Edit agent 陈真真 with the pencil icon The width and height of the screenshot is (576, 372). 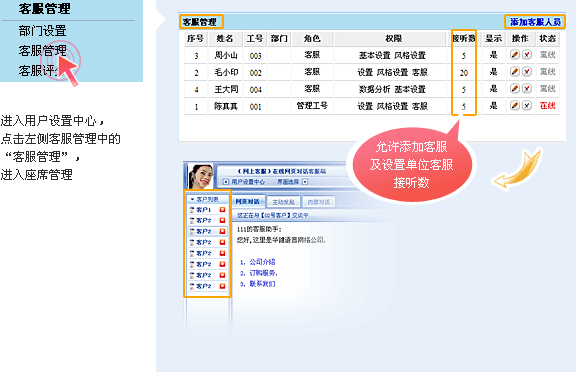515,106
